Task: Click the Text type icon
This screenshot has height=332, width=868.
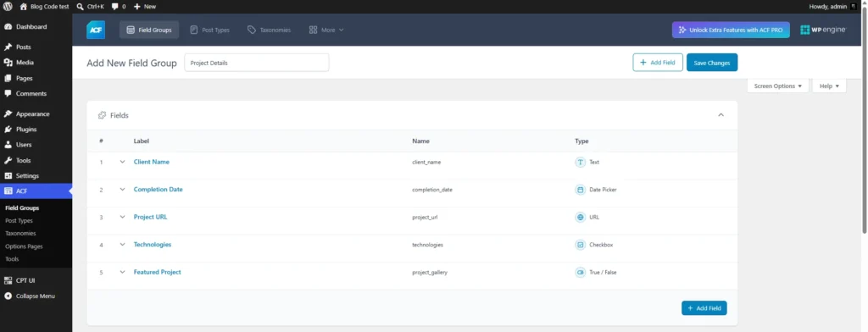Action: coord(580,162)
